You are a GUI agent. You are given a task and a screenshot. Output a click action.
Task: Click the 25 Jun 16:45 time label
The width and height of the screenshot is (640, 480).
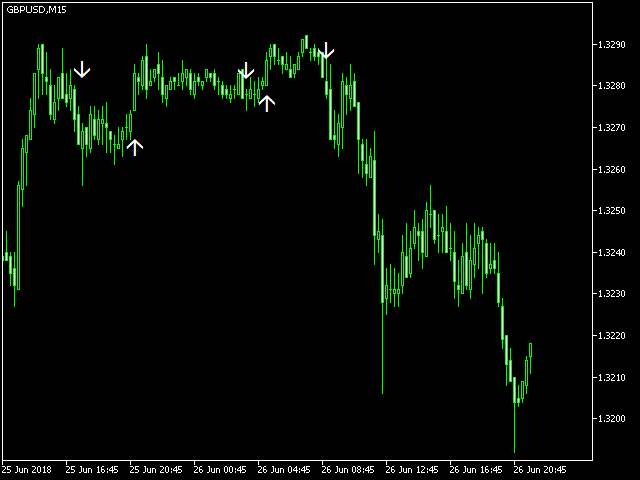pos(92,470)
